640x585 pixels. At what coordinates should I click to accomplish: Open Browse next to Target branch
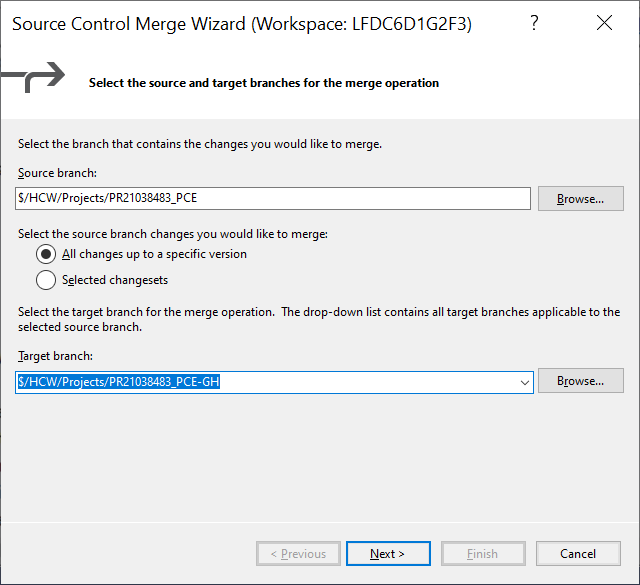[580, 381]
